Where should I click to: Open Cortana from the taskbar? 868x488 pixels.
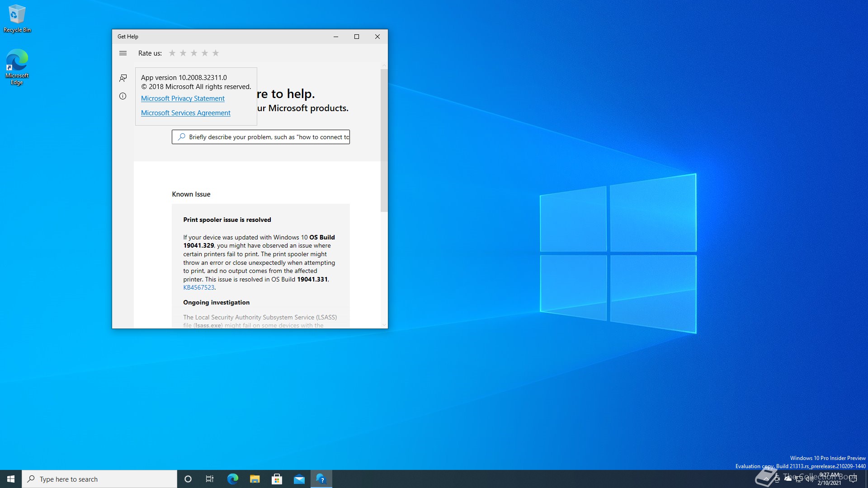coord(188,479)
